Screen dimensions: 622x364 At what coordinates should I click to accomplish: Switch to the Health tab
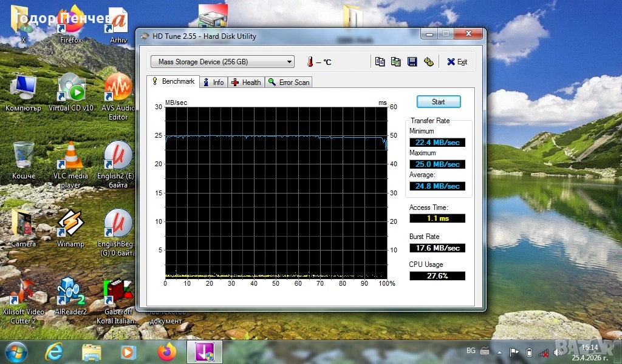tap(246, 82)
